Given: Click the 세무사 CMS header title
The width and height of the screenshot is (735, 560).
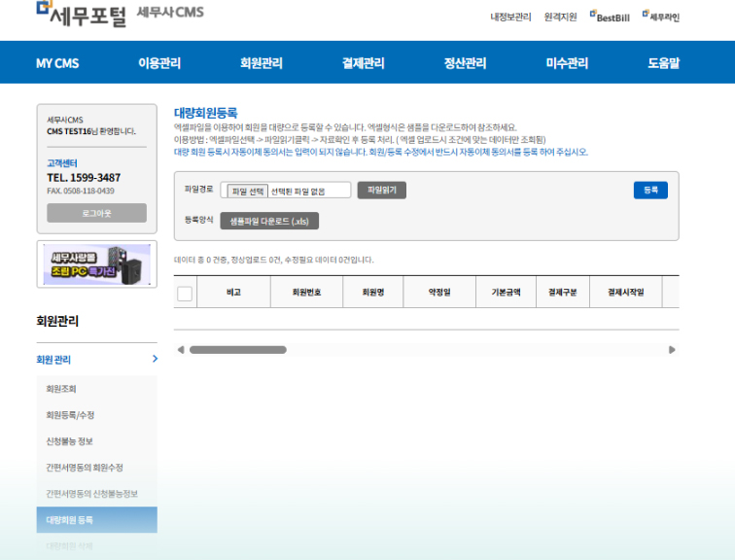Looking at the screenshot, I should [x=170, y=13].
